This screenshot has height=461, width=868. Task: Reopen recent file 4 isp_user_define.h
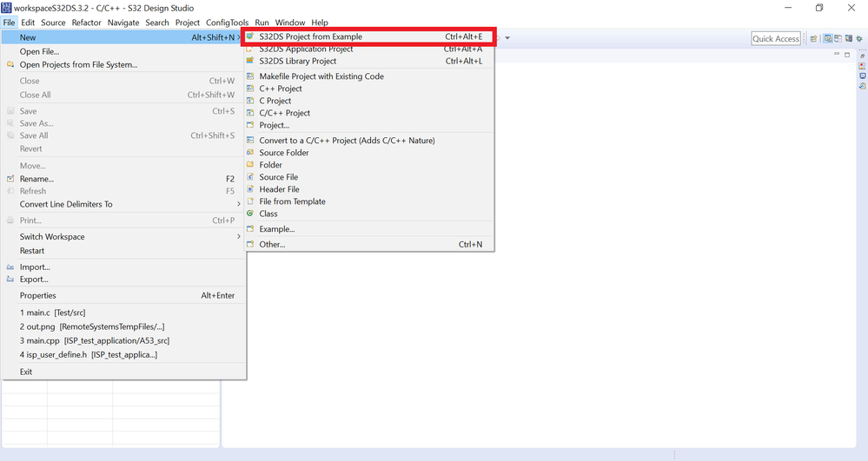(123, 355)
